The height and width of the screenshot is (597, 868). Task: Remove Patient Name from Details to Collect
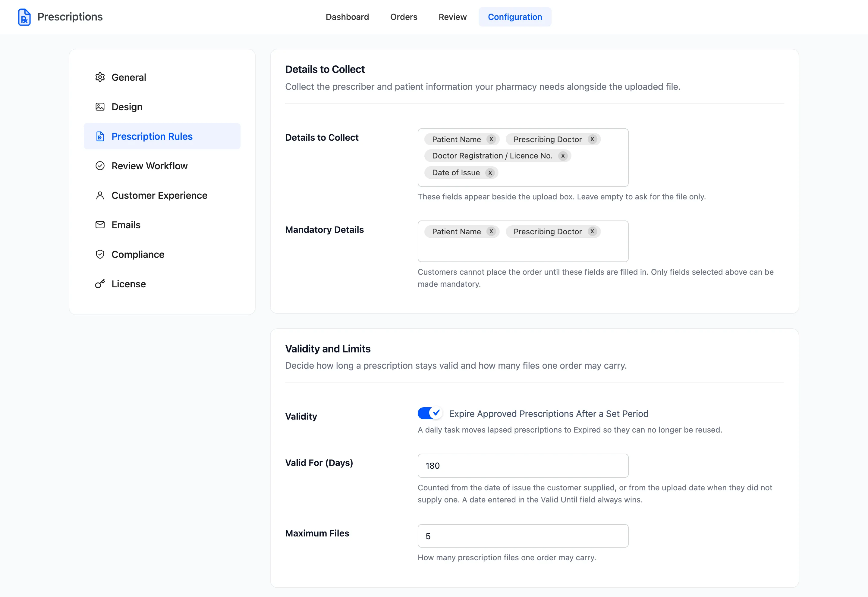click(491, 139)
